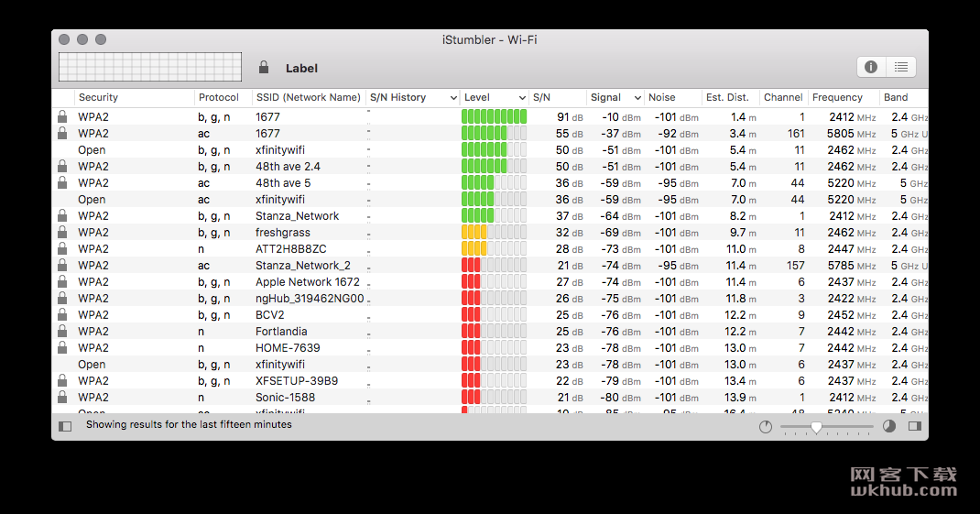The width and height of the screenshot is (980, 514).
Task: Click the level bar of the HOME-7639 row
Action: point(494,347)
